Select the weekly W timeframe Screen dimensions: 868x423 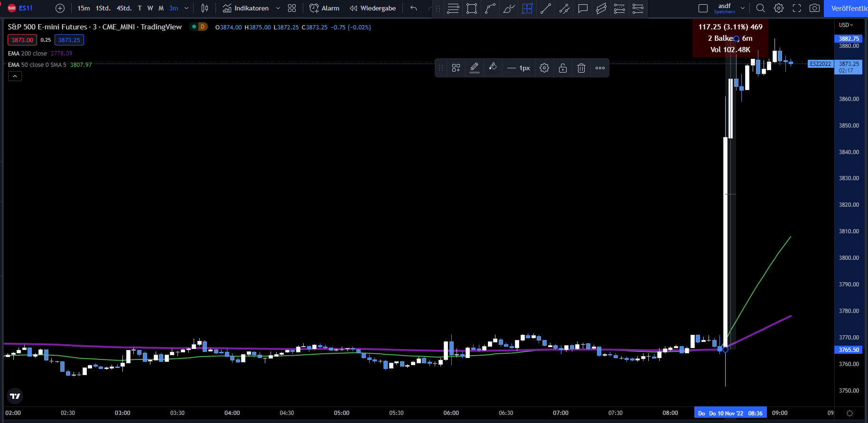point(150,8)
